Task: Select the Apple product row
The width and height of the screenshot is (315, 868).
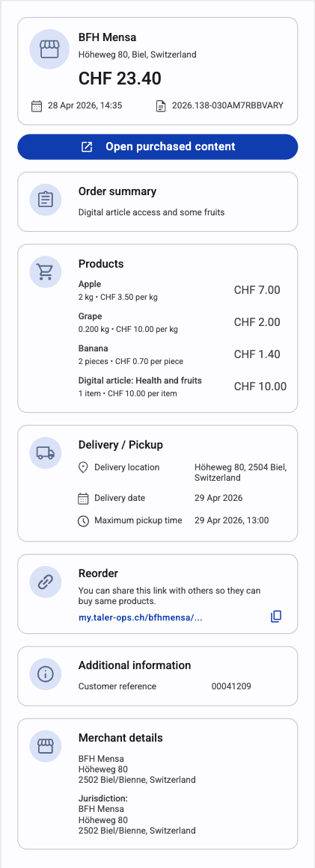Action: coord(182,290)
